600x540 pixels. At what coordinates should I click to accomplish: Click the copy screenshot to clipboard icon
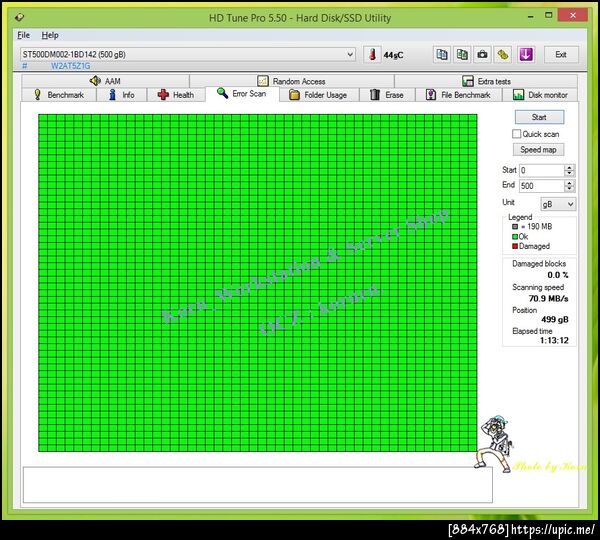(x=462, y=54)
